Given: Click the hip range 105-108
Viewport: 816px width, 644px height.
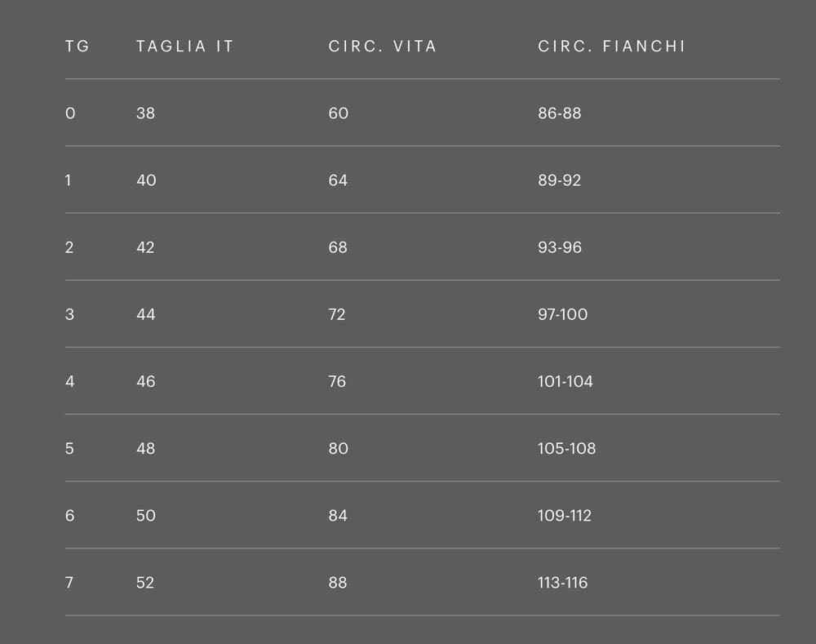Looking at the screenshot, I should pyautogui.click(x=566, y=448).
